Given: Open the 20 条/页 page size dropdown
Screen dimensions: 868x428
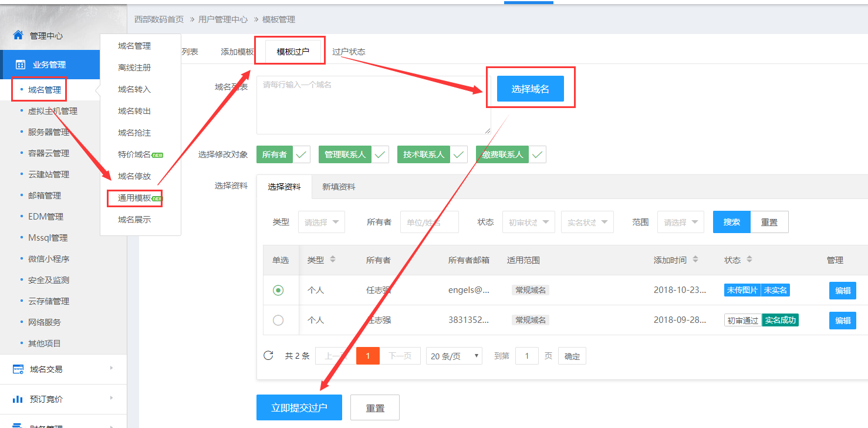Looking at the screenshot, I should (x=454, y=356).
